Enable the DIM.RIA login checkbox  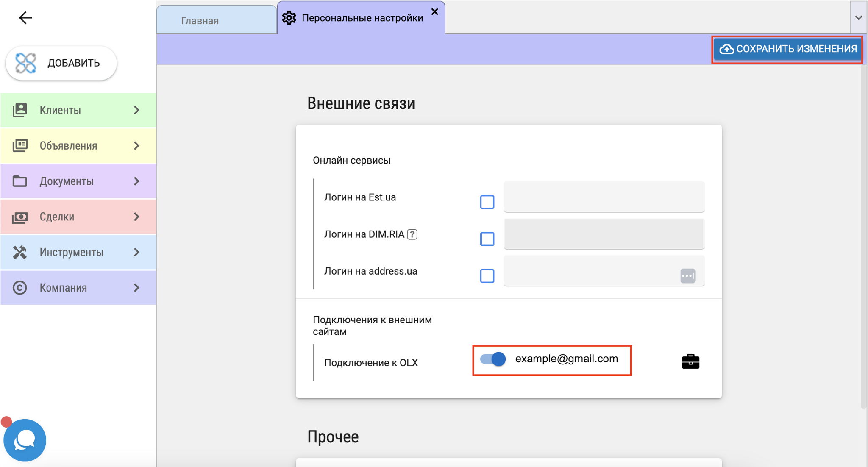pyautogui.click(x=487, y=239)
